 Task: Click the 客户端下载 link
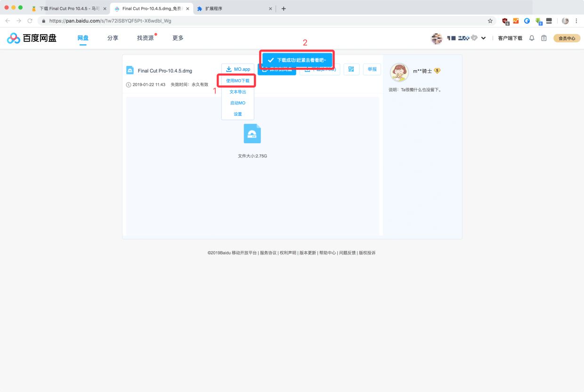[510, 38]
